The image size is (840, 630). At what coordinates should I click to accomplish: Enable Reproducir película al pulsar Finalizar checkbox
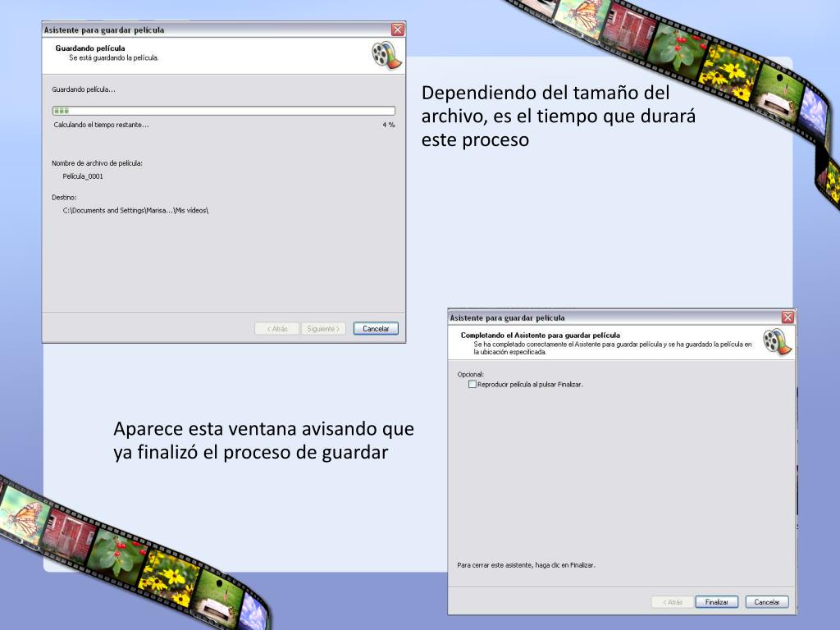click(472, 384)
